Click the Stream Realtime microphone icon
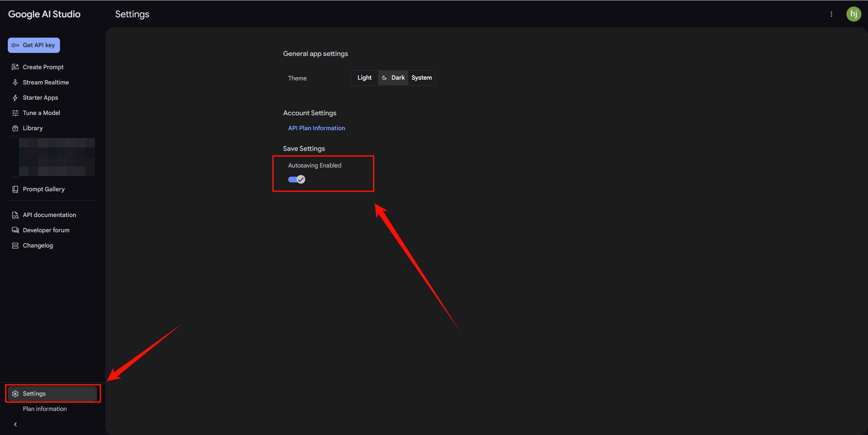The image size is (868, 435). pos(15,82)
